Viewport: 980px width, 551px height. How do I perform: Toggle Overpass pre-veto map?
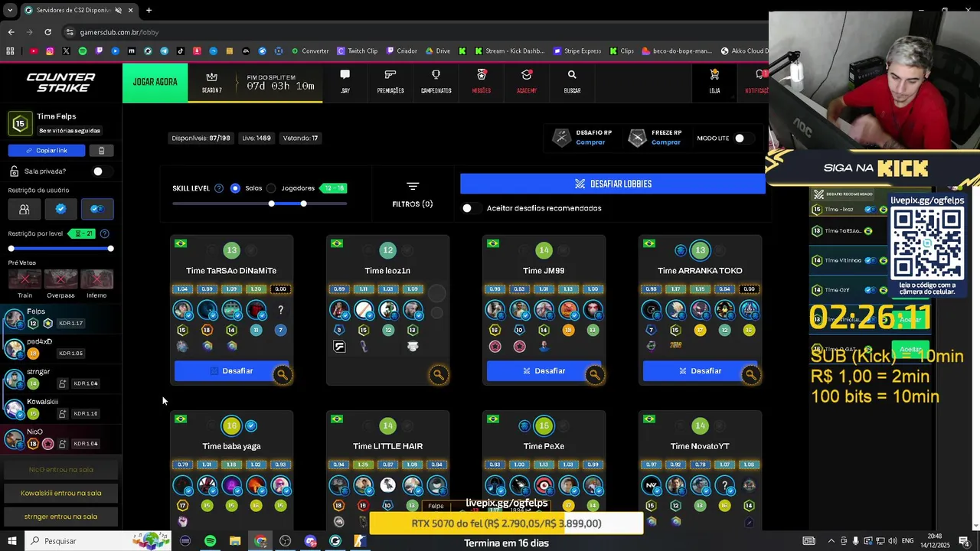click(60, 279)
